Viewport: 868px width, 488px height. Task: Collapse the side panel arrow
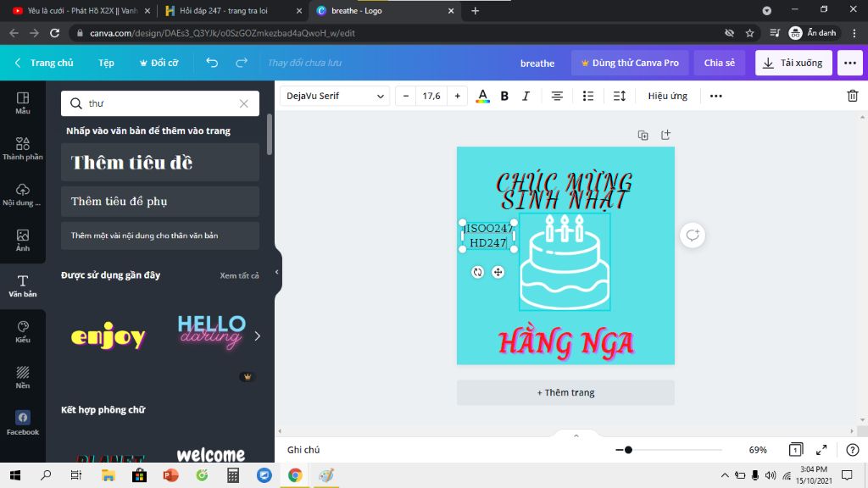coord(277,272)
